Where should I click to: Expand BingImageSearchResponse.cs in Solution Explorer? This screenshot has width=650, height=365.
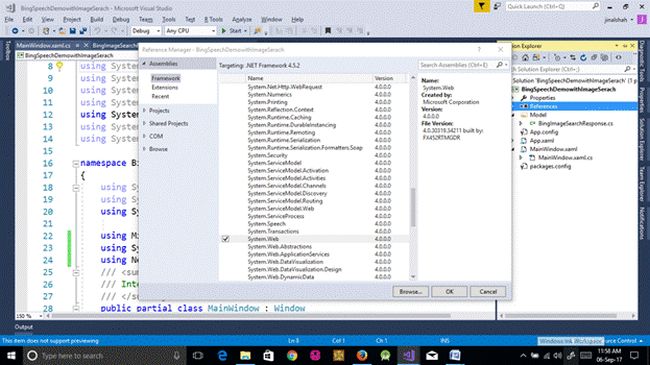point(521,123)
